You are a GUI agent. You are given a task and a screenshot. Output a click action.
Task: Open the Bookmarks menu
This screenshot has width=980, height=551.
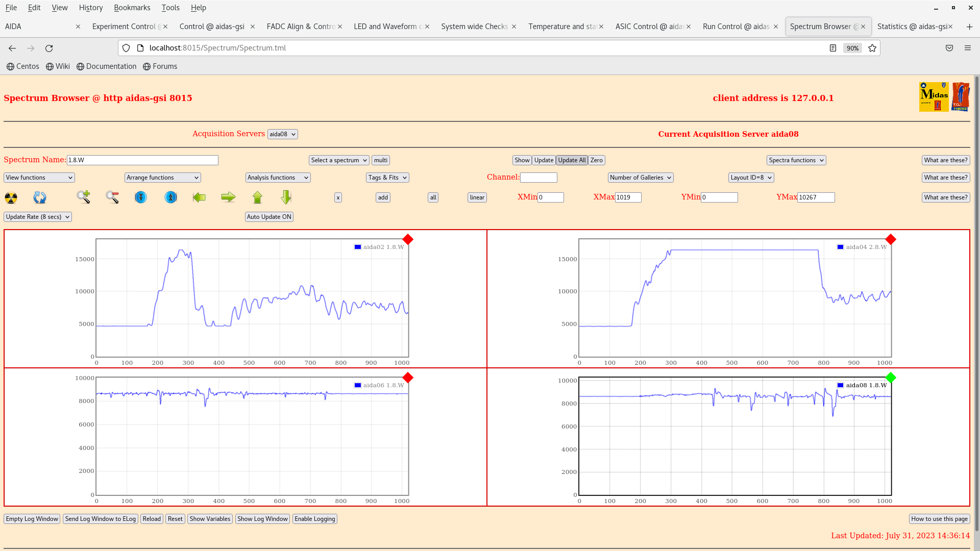(132, 8)
